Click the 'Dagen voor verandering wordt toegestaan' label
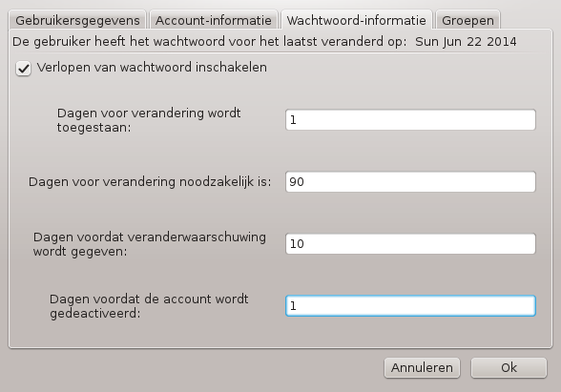The width and height of the screenshot is (561, 392). (149, 120)
